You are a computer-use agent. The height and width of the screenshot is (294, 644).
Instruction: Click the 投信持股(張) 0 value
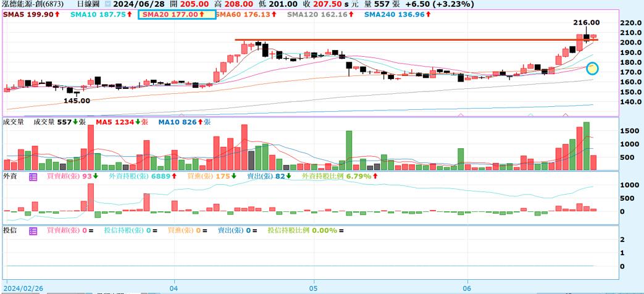(131, 230)
